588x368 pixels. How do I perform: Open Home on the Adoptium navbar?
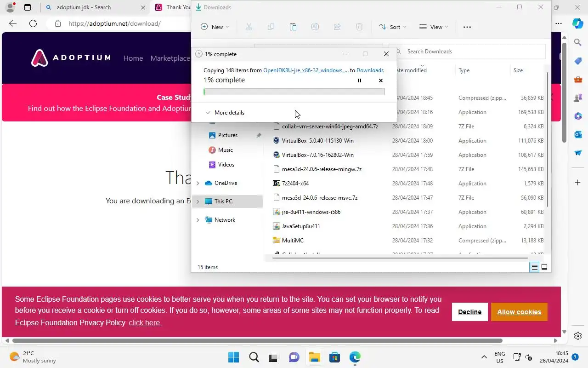coord(133,58)
